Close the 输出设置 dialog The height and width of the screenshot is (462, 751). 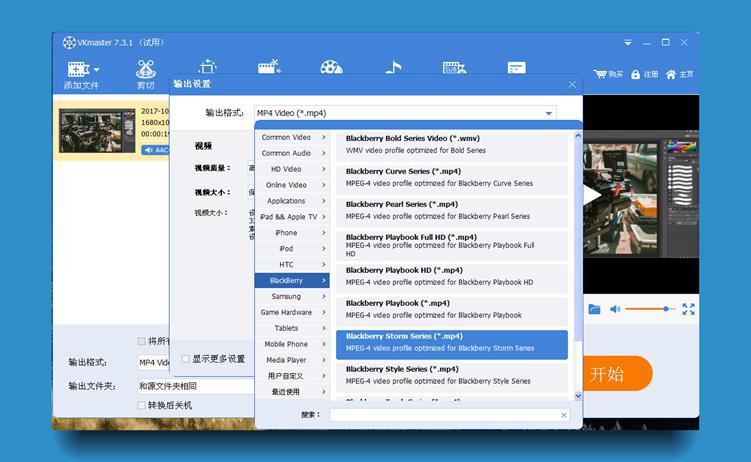tap(572, 84)
